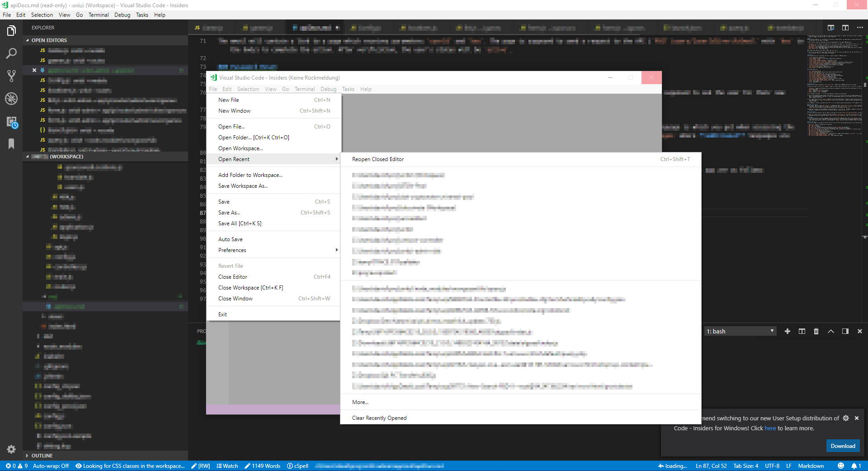Open the Bookmarks view in activity bar
868x471 pixels.
(11, 144)
